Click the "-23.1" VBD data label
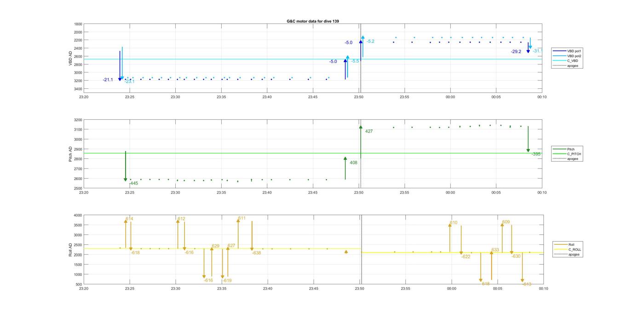The height and width of the screenshot is (319, 644). [x=129, y=81]
